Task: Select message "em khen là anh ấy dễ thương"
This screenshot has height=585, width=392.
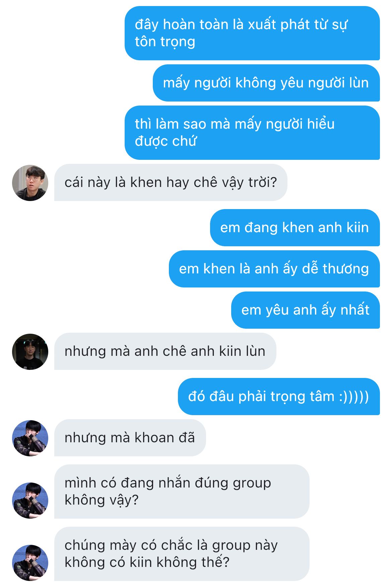Action: coord(274,269)
